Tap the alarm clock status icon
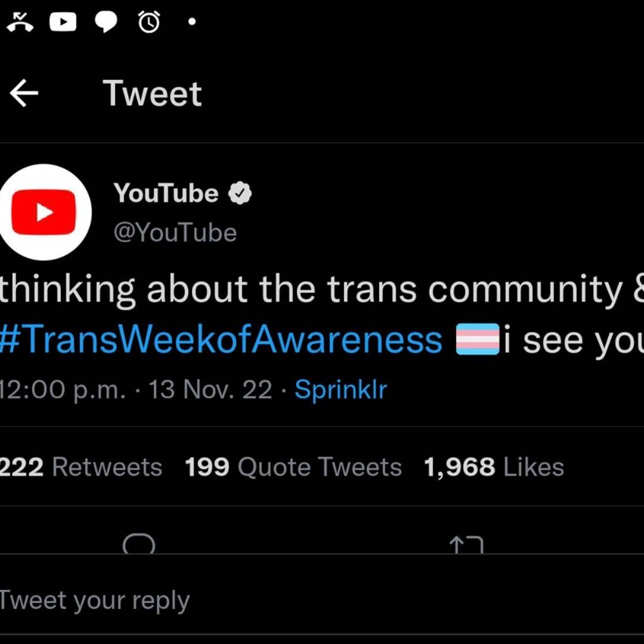The height and width of the screenshot is (644, 644). point(148,22)
